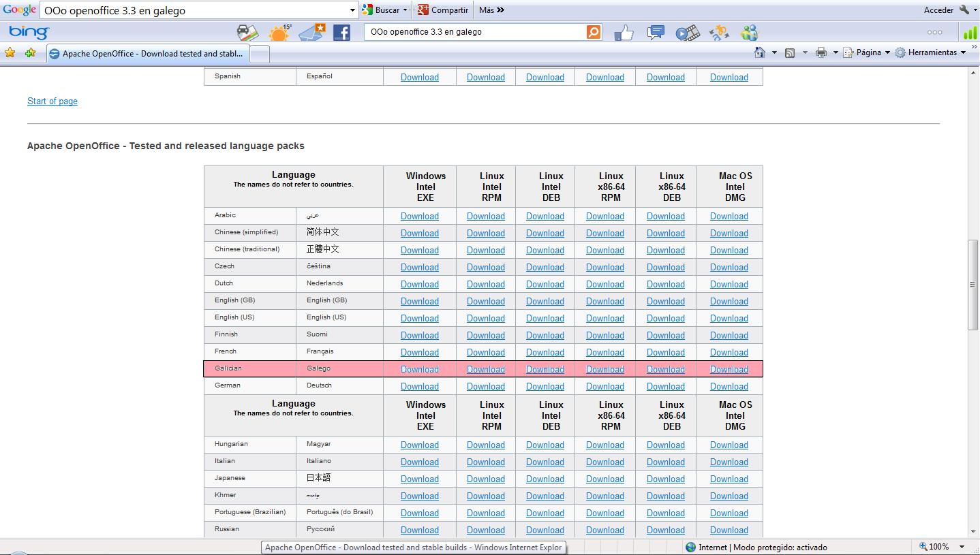Open the Herramientas dropdown menu

click(x=931, y=52)
